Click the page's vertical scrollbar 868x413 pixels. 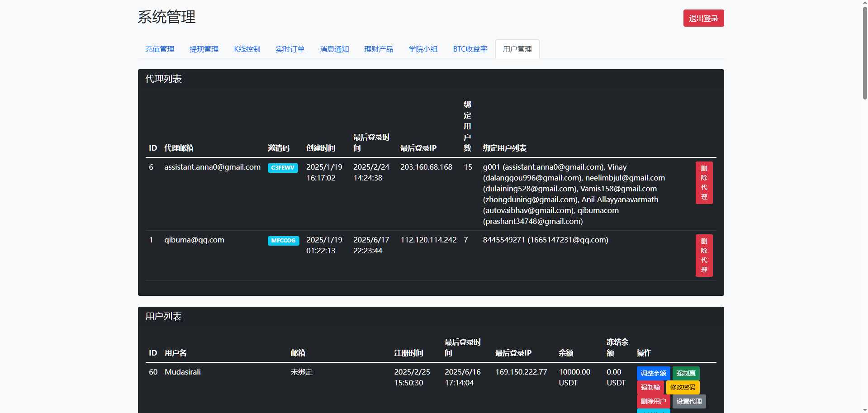click(864, 50)
